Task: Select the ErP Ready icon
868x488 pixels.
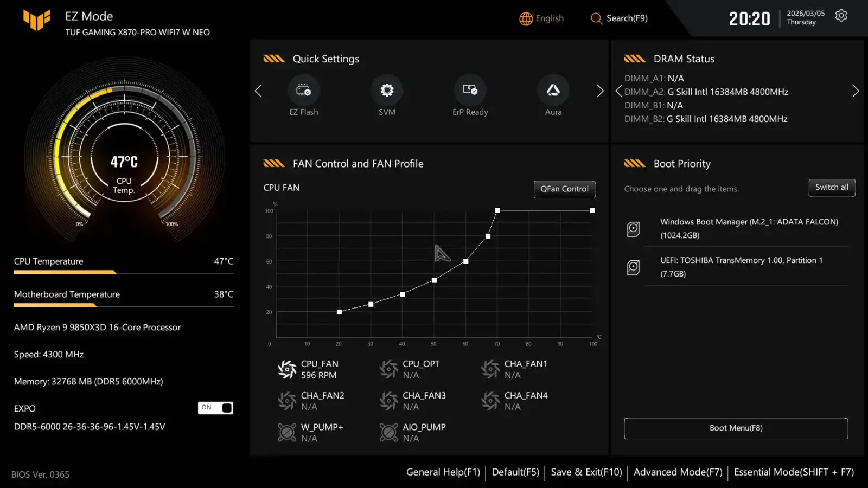Action: click(470, 90)
